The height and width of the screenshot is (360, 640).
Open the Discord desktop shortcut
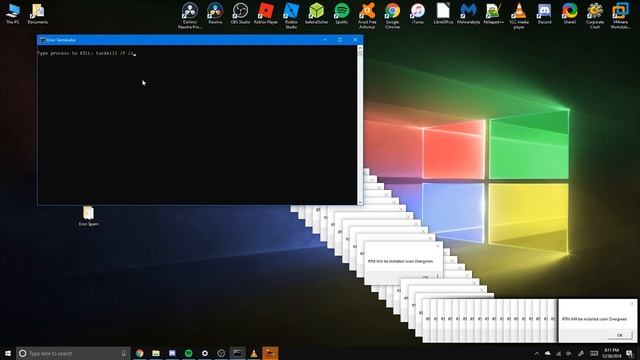pyautogui.click(x=544, y=13)
